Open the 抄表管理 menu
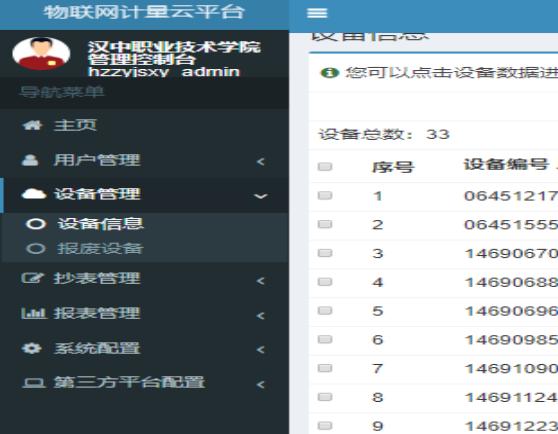 pos(144,279)
